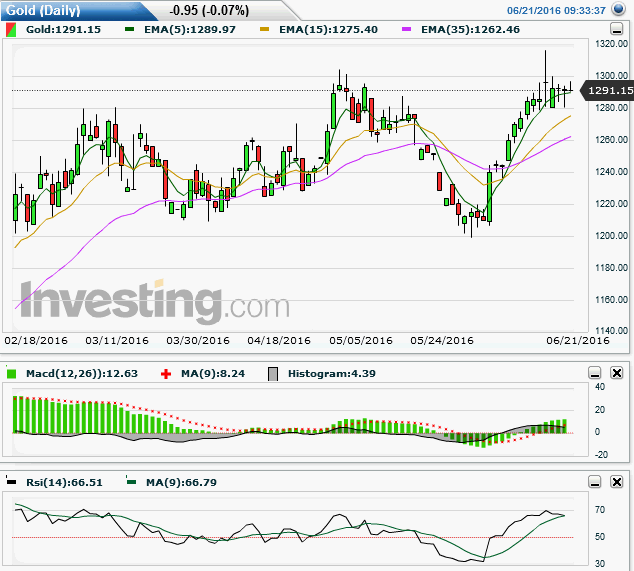Click the EMA(5) green legend swatch
634x571 pixels.
pyautogui.click(x=129, y=29)
